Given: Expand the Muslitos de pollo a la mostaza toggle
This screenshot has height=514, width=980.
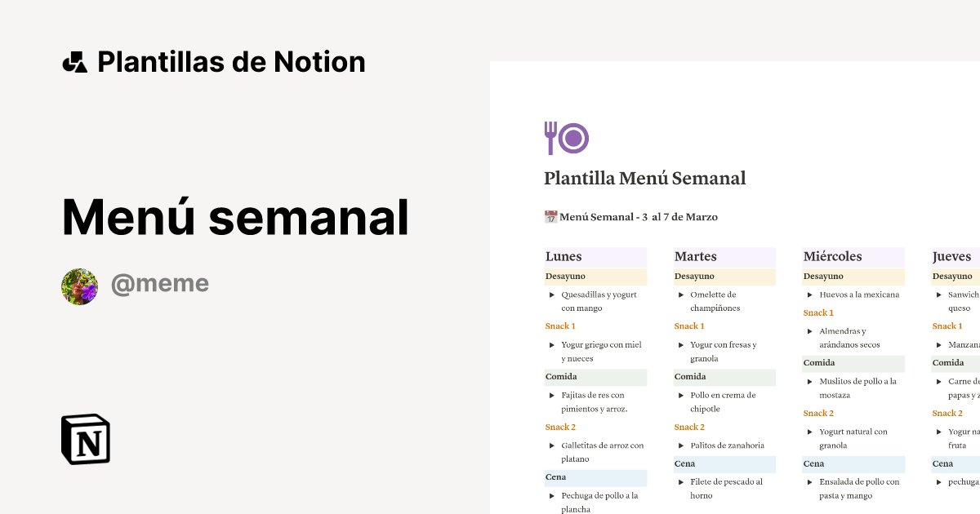Looking at the screenshot, I should click(x=809, y=381).
